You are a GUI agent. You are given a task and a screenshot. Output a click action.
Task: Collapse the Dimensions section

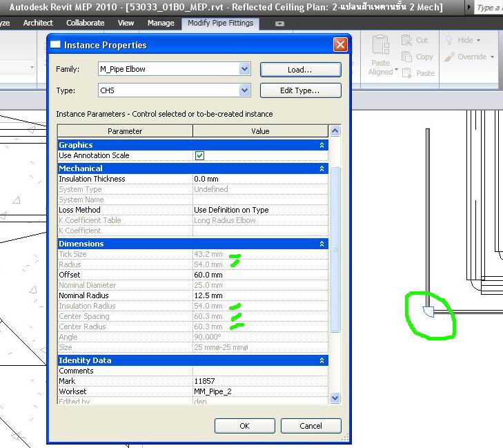click(x=322, y=244)
